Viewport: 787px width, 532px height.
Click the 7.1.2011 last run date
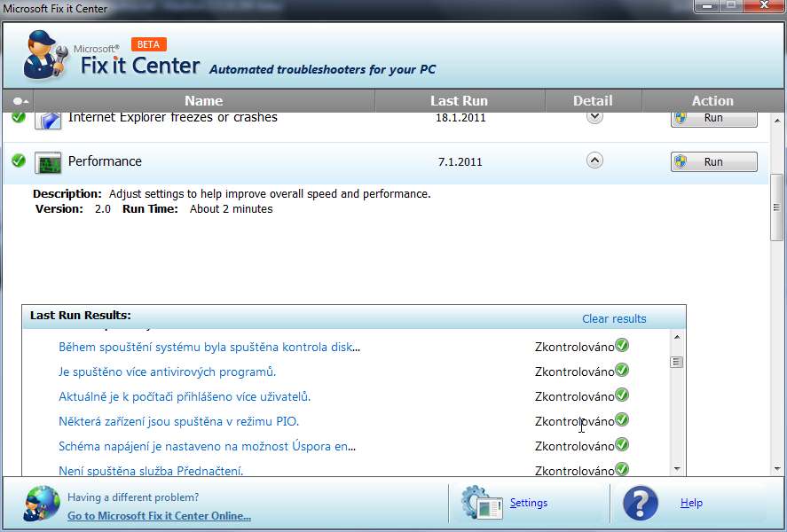point(460,162)
